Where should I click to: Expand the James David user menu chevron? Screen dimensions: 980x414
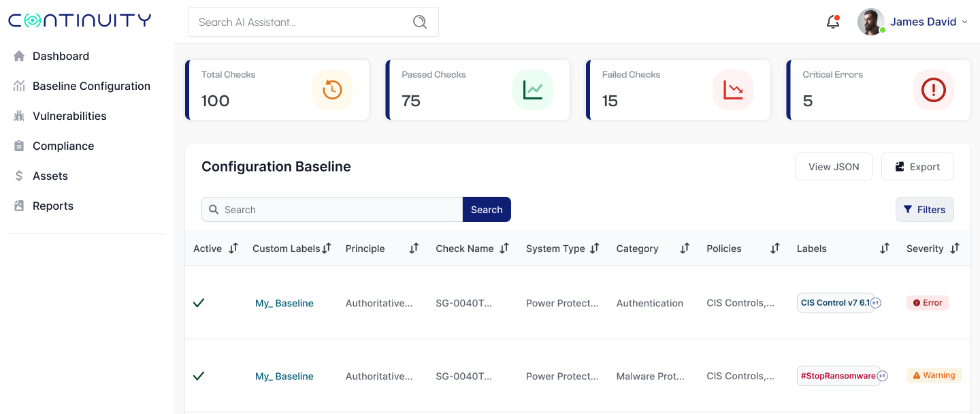[964, 22]
